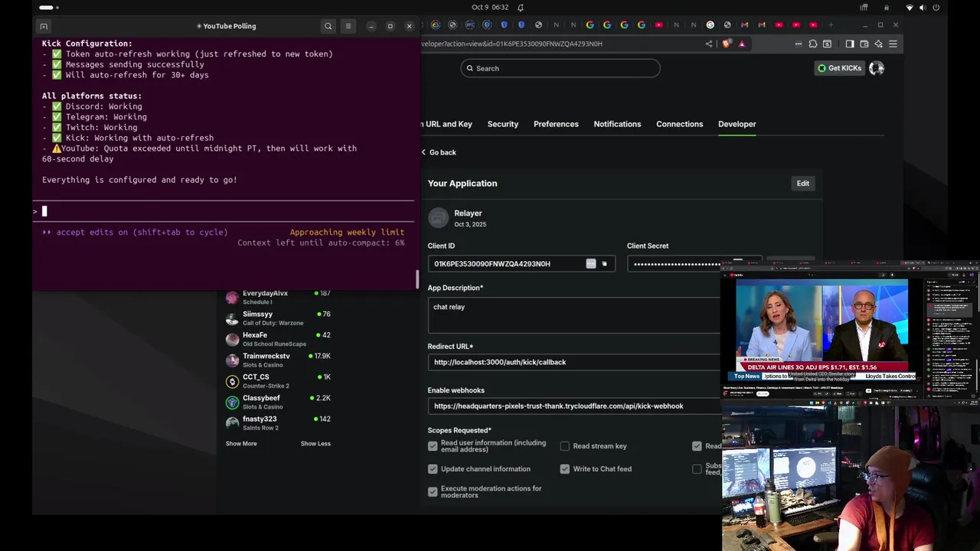The height and width of the screenshot is (551, 980).
Task: Toggle the browser sidebar panel icon
Action: (850, 44)
